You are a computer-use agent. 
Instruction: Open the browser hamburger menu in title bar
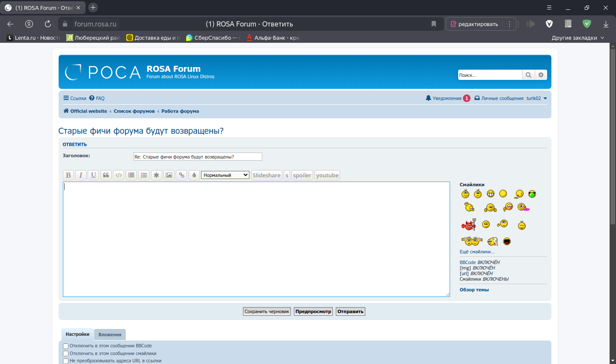[549, 8]
